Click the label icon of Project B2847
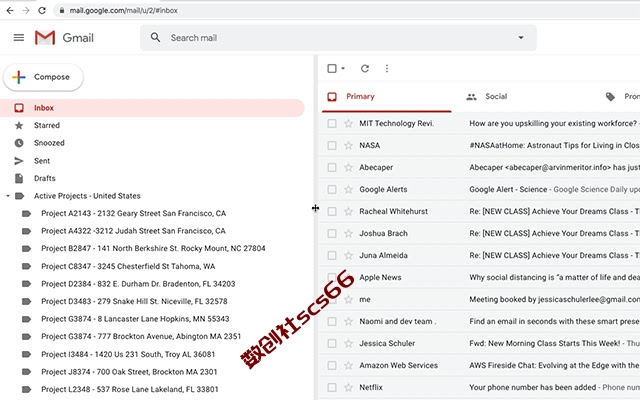The image size is (640, 400). [x=26, y=249]
